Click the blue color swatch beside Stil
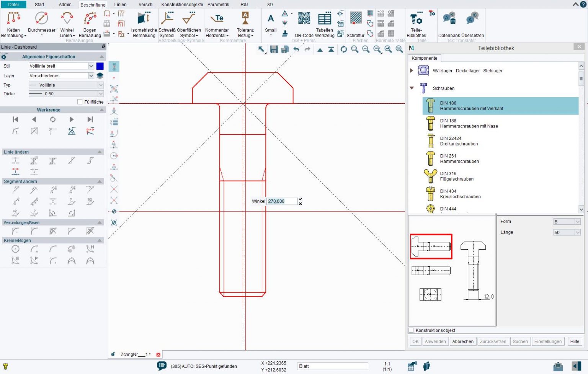This screenshot has height=374, width=588. coord(100,66)
